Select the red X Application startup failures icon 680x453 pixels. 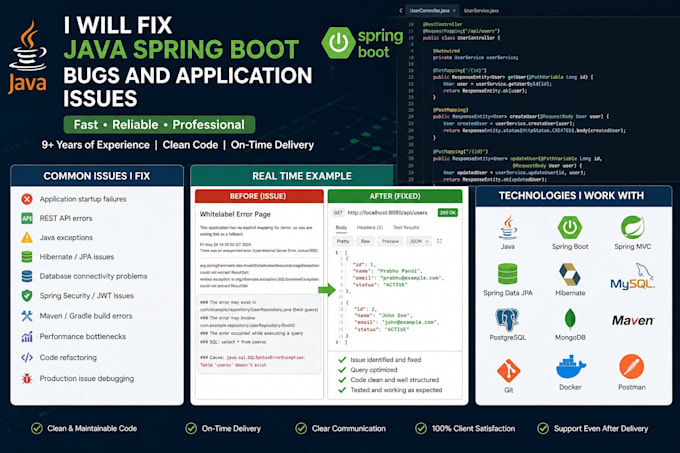point(27,199)
